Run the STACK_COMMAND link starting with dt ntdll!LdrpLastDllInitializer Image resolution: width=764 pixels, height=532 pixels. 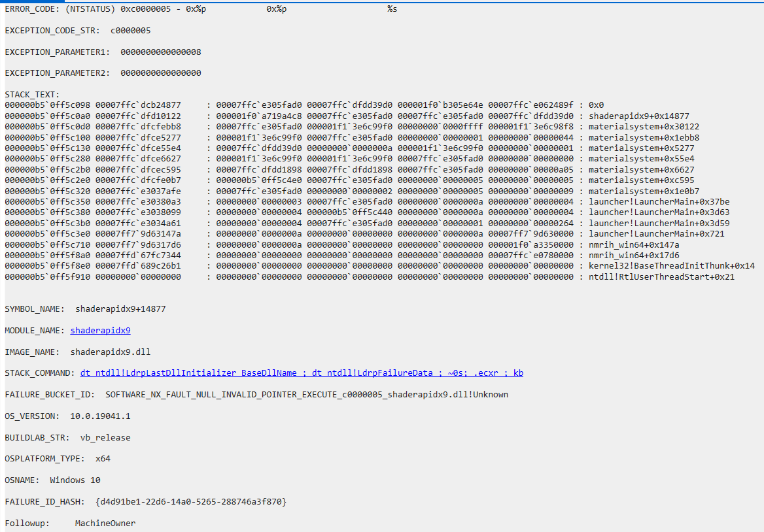(x=302, y=373)
